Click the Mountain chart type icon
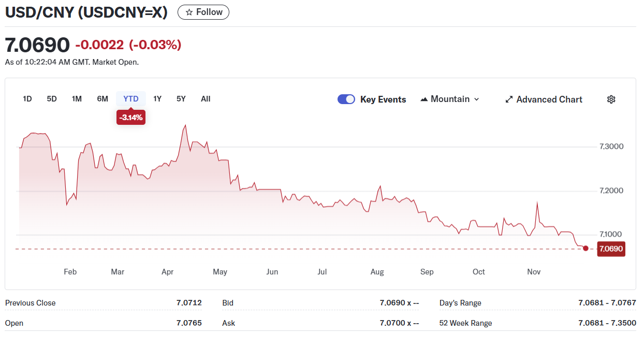This screenshot has width=644, height=347. [424, 99]
